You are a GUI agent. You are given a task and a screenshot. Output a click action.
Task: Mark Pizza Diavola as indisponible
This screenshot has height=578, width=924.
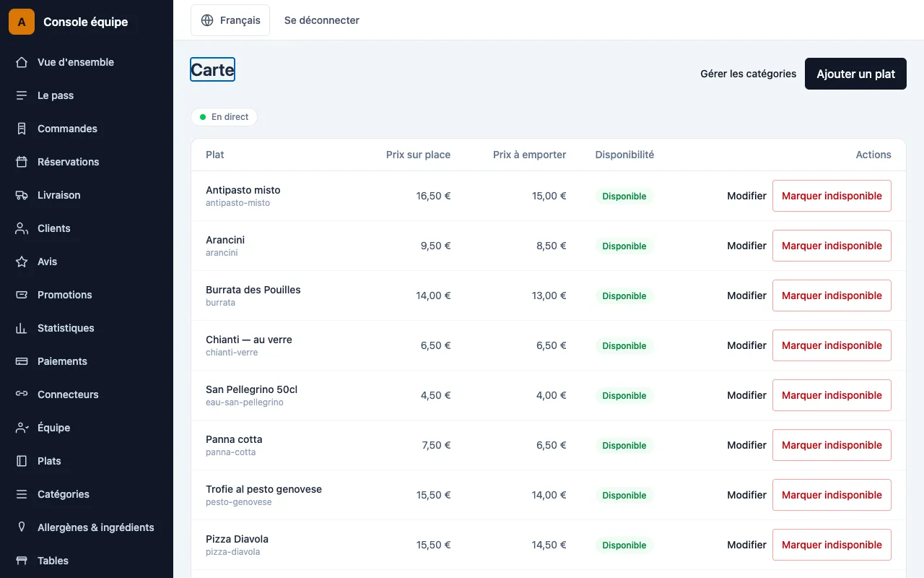832,545
